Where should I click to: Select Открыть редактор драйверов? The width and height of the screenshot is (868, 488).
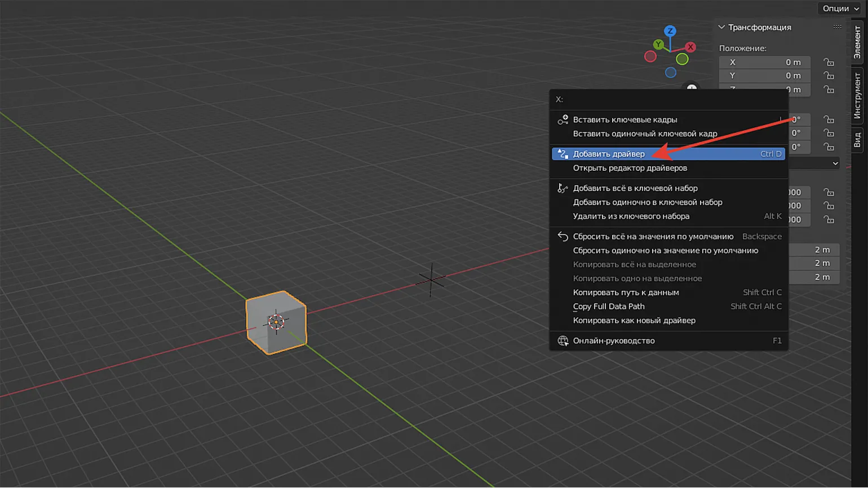click(630, 168)
